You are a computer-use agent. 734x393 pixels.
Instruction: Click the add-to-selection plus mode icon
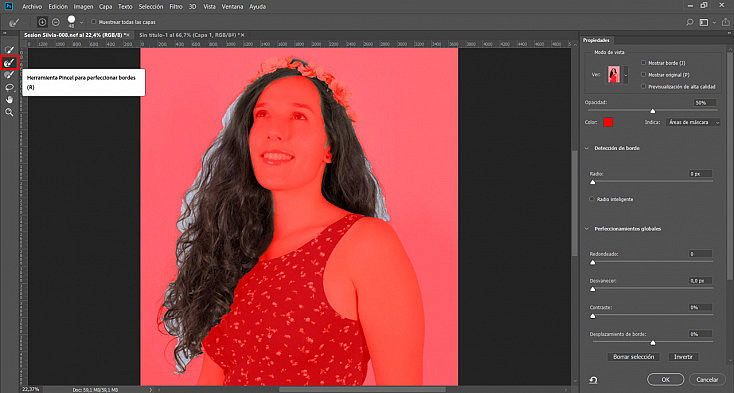tap(43, 22)
